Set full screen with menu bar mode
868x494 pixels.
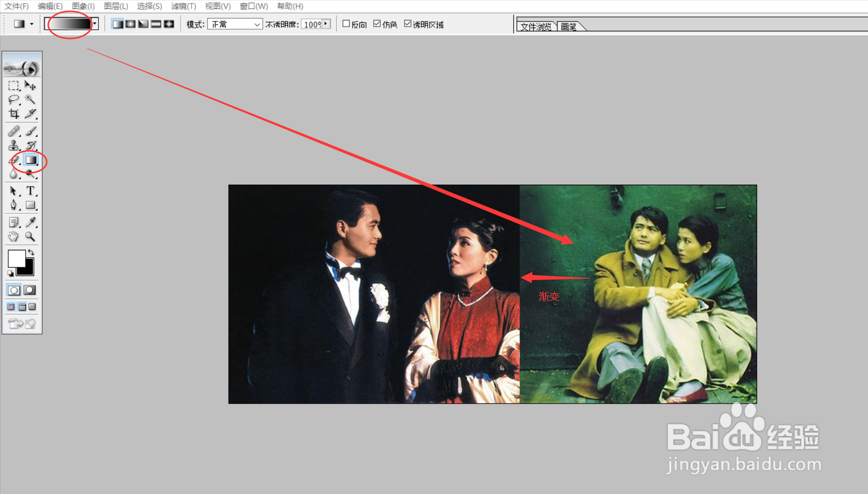[x=22, y=307]
